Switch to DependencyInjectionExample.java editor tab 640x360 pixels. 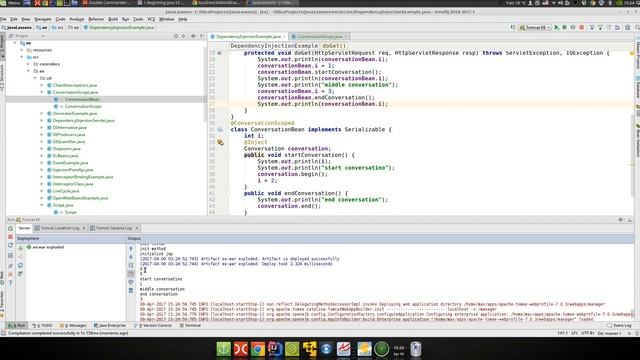(248, 36)
